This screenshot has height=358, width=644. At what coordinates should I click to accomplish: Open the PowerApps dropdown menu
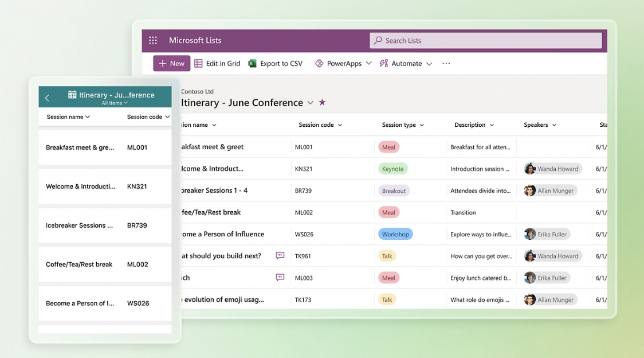[369, 63]
